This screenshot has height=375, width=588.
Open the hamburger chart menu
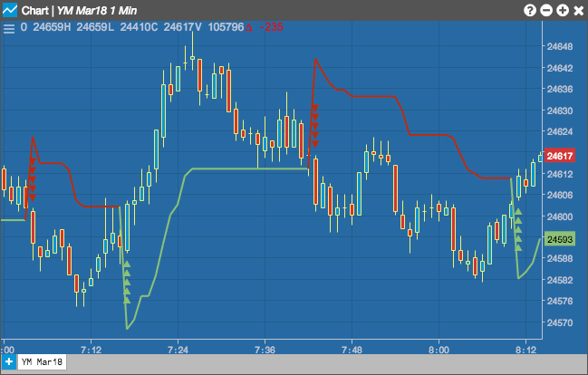pos(9,28)
